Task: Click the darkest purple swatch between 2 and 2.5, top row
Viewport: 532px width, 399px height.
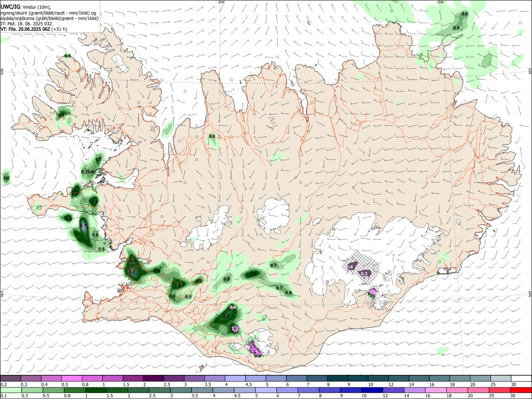Action: tap(153, 378)
